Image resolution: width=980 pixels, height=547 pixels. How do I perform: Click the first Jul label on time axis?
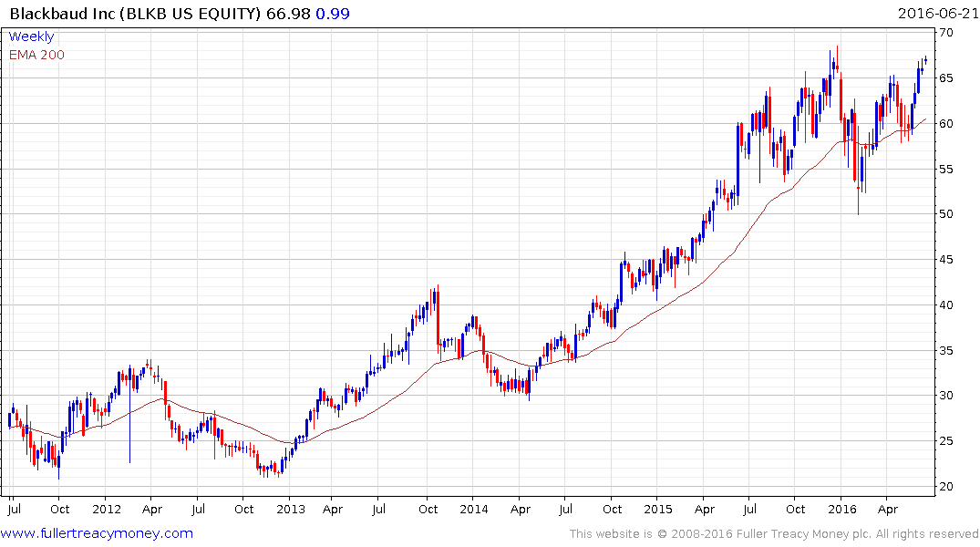coord(14,508)
